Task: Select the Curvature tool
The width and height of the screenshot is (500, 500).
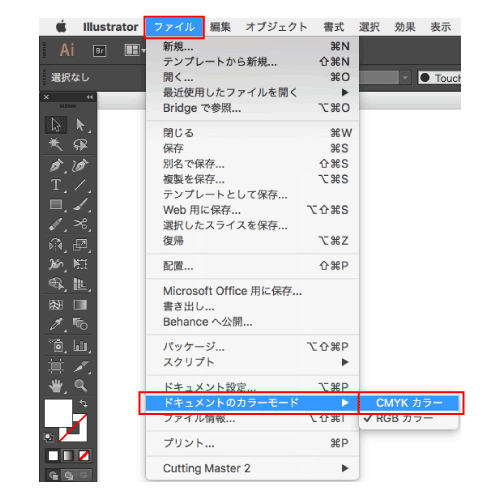Action: click(x=80, y=165)
